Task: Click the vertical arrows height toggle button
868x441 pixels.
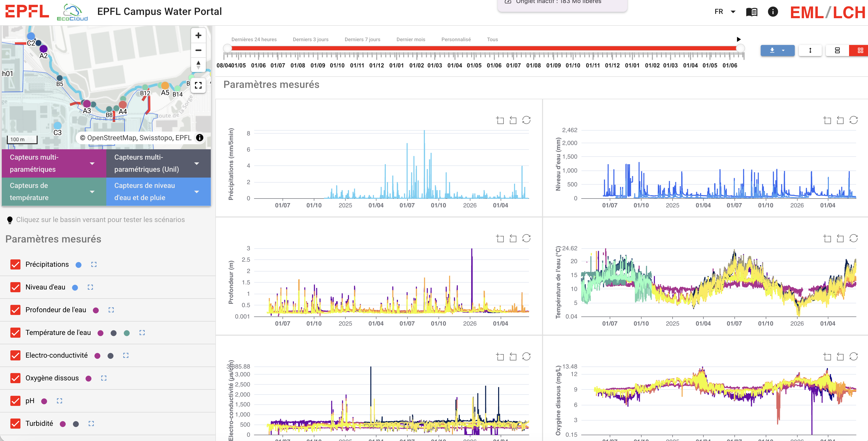Action: [810, 51]
